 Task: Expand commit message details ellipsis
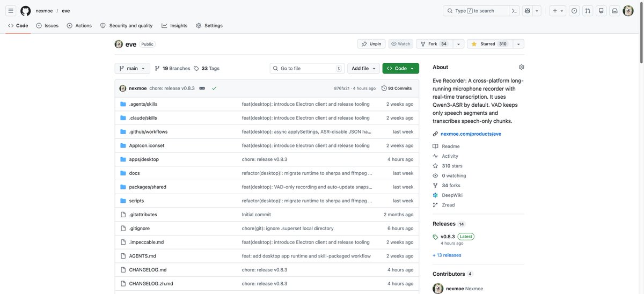point(202,88)
